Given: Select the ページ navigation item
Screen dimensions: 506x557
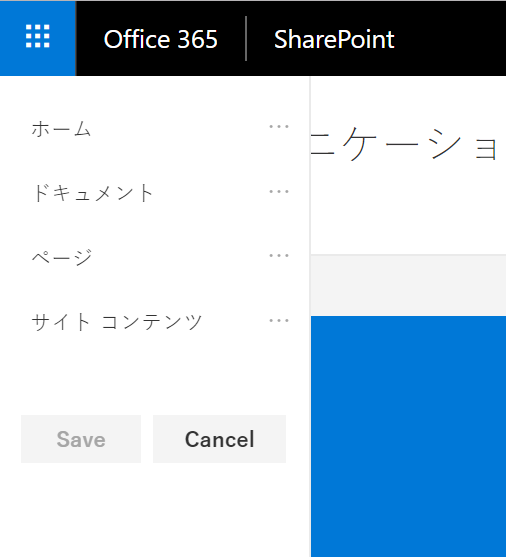Looking at the screenshot, I should [62, 257].
